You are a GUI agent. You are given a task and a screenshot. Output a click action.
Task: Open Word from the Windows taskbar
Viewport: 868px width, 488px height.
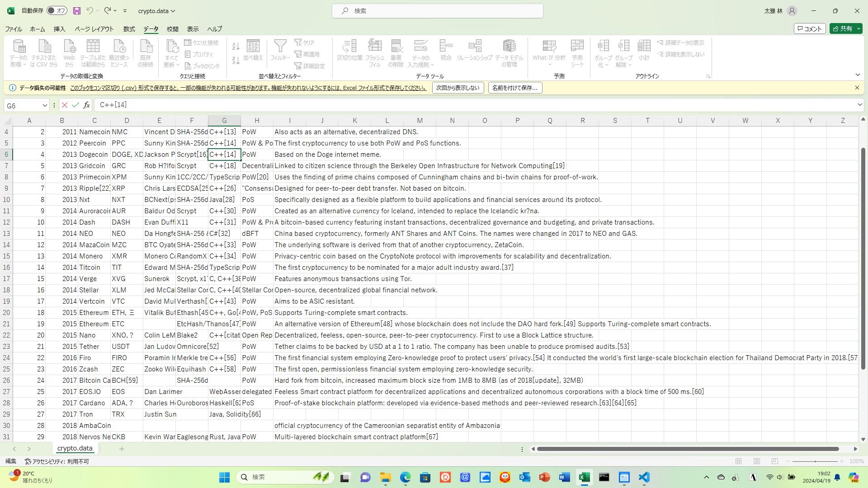pos(564,477)
